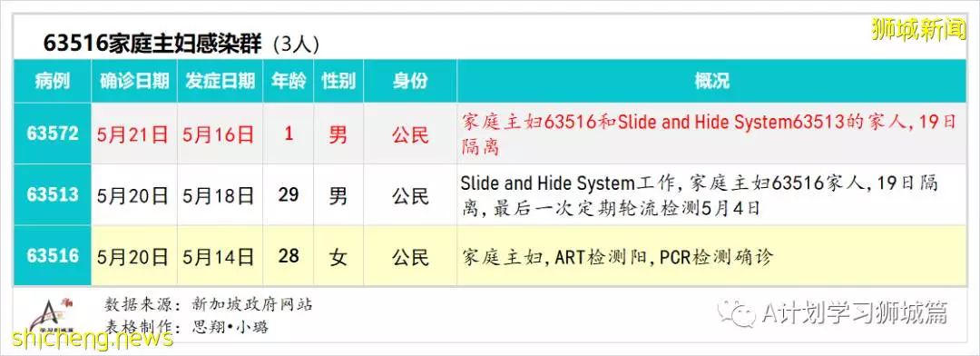Select the 确诊日期 column header
Viewport: 980px width, 356px height.
pyautogui.click(x=134, y=81)
